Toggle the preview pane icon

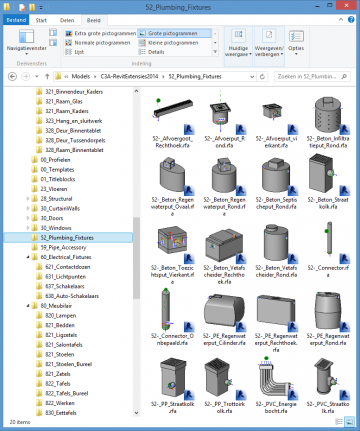click(x=53, y=32)
